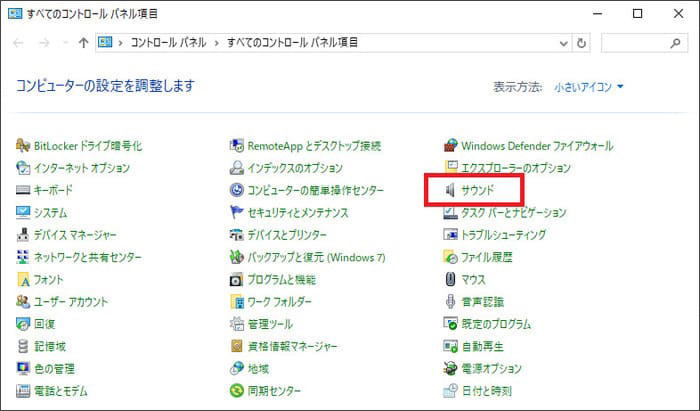Image resolution: width=700 pixels, height=411 pixels.
Task: Click the forward navigation arrow
Action: (x=44, y=43)
